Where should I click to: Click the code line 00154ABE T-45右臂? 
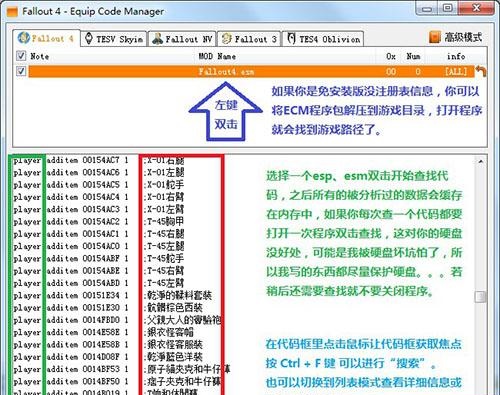click(x=99, y=271)
